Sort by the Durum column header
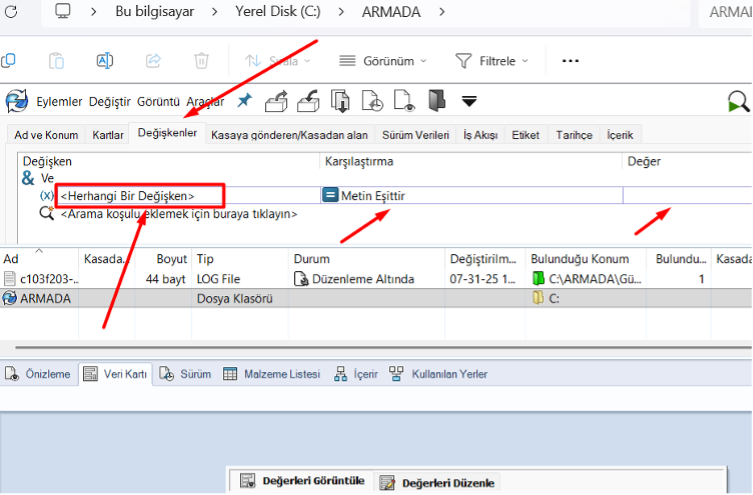The image size is (753, 495). click(367, 259)
